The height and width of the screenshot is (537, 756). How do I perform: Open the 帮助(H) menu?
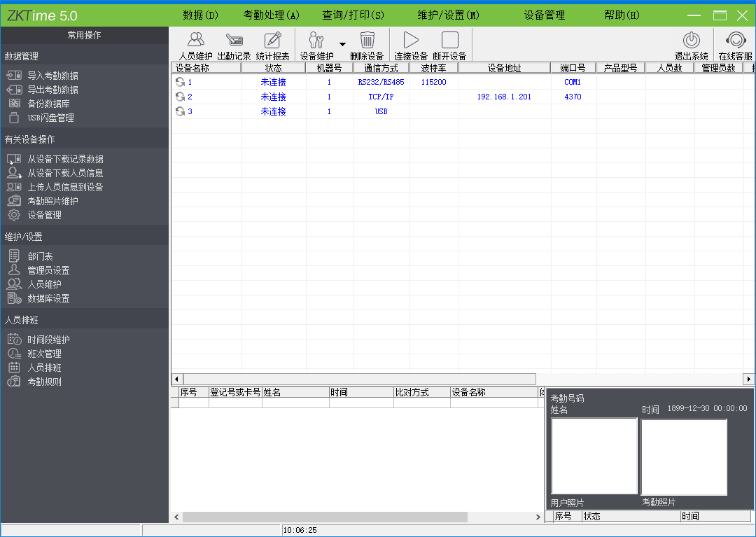[622, 15]
